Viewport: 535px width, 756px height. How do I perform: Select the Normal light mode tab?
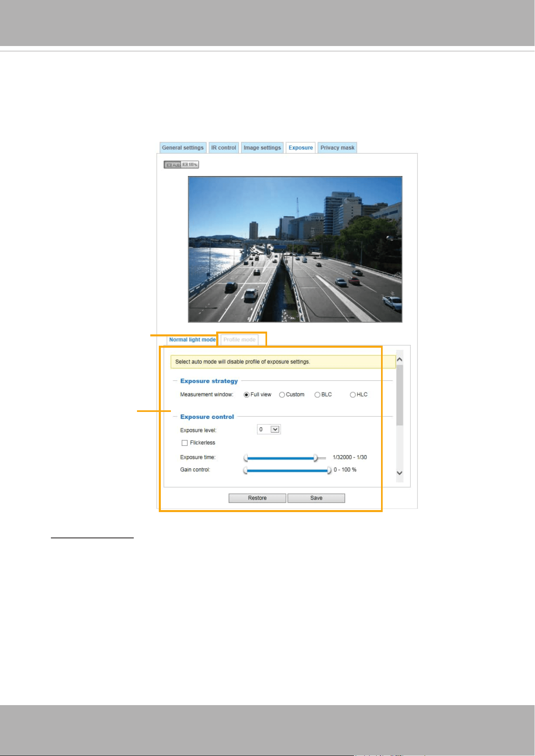[192, 340]
